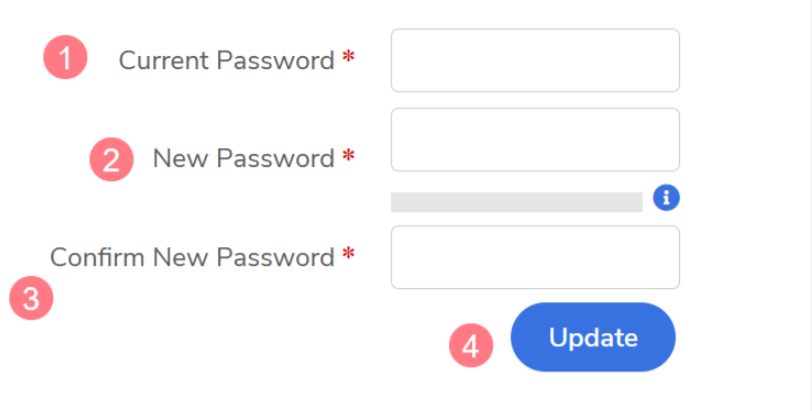Viewport: 812px width, 411px height.
Task: Focus the Confirm New Password input field
Action: [x=535, y=257]
